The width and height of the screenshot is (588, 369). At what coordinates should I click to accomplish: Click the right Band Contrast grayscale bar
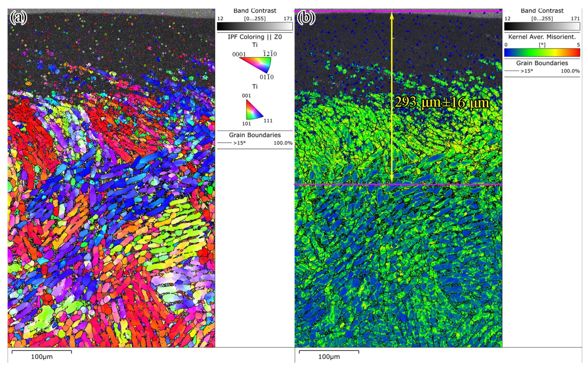pos(542,26)
